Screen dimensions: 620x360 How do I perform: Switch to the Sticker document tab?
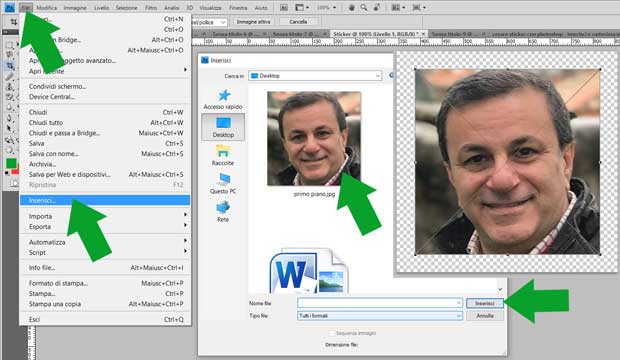click(376, 34)
